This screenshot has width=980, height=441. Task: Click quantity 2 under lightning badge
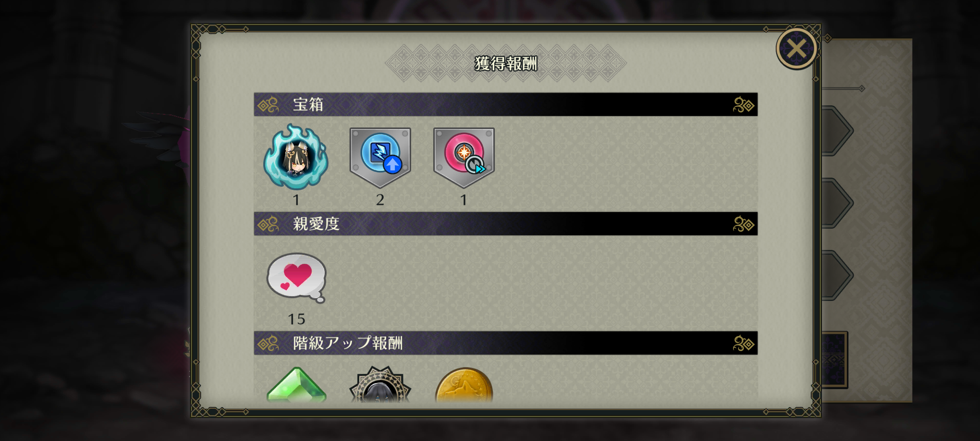380,200
